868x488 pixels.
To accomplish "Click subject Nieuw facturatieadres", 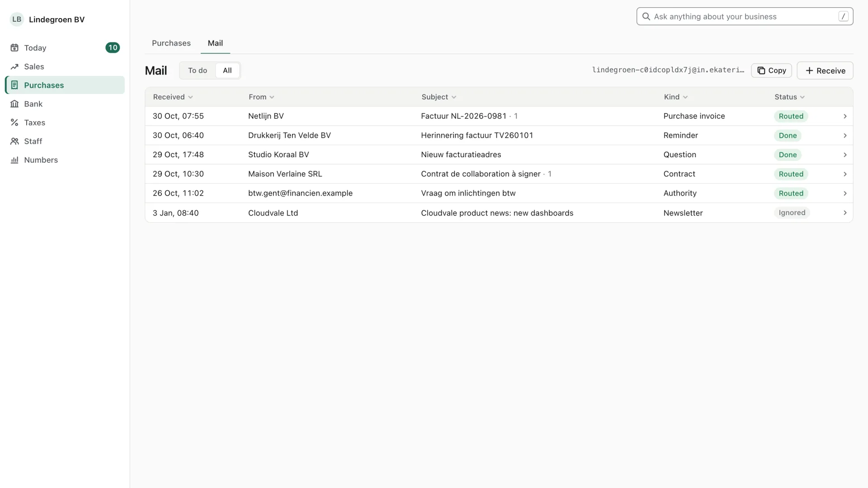I will [x=461, y=155].
